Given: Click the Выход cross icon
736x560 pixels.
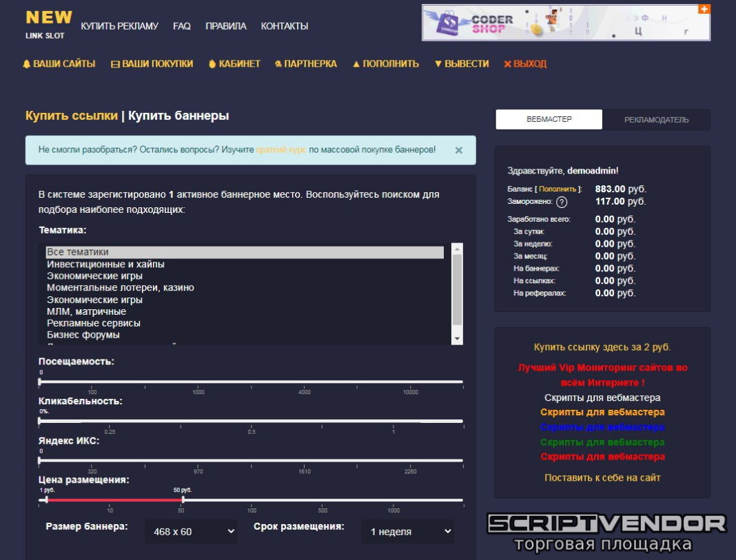Looking at the screenshot, I should 507,64.
